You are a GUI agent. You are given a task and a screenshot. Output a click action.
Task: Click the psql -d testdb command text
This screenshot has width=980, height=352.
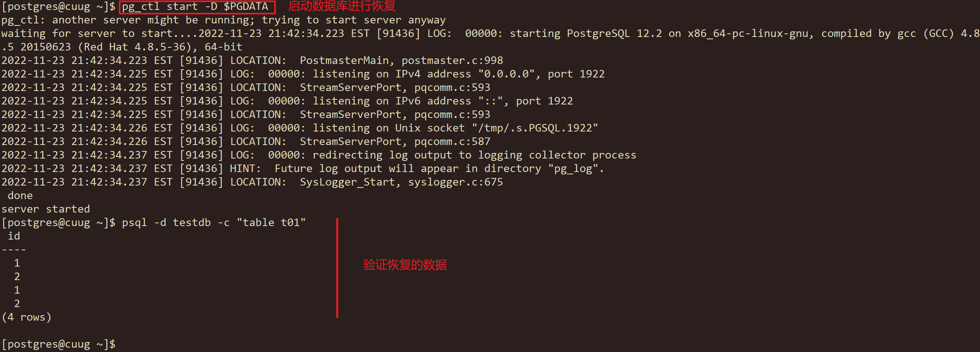pos(214,222)
